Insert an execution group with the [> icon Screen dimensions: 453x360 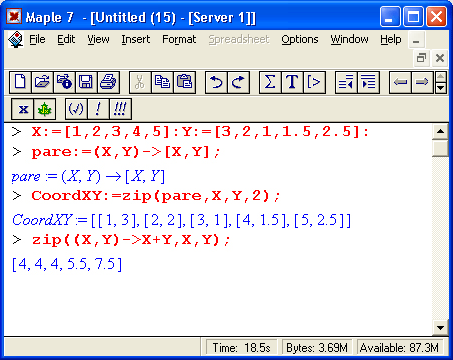click(314, 82)
